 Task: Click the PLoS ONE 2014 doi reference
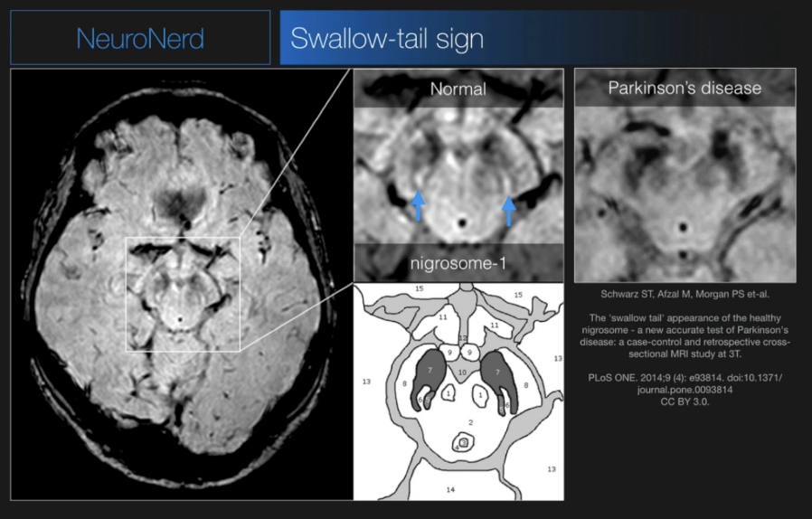point(685,383)
